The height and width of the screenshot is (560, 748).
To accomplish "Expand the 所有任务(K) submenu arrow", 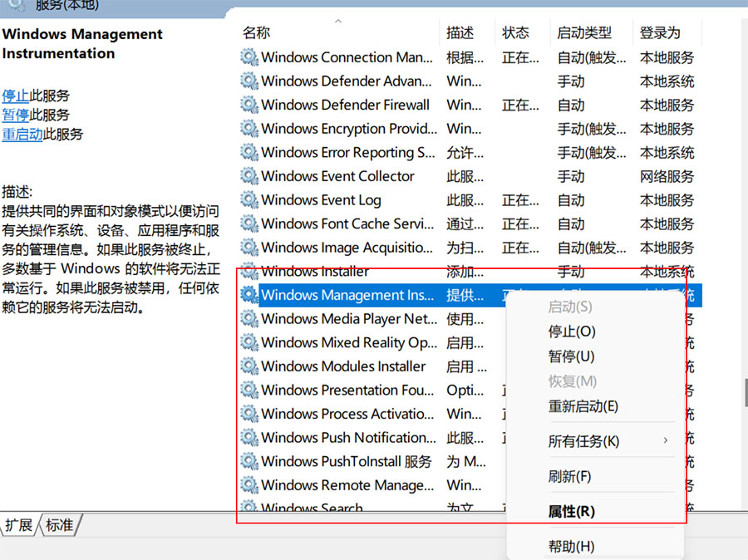I will tap(666, 440).
